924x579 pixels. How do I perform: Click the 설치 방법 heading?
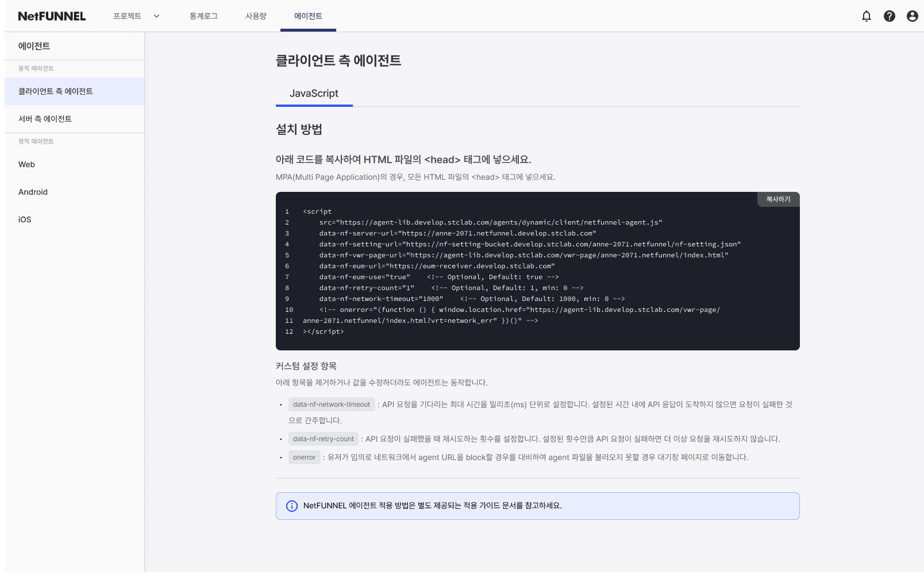click(299, 129)
